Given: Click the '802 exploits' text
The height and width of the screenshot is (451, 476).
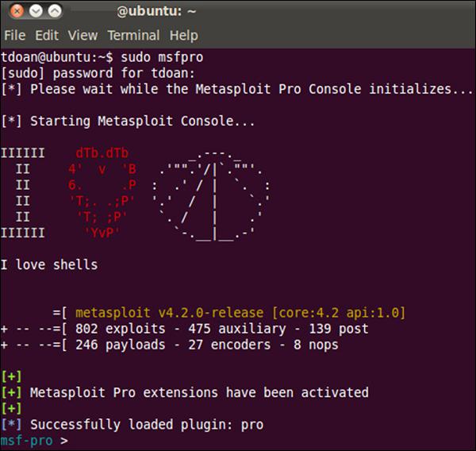Looking at the screenshot, I should tap(121, 329).
